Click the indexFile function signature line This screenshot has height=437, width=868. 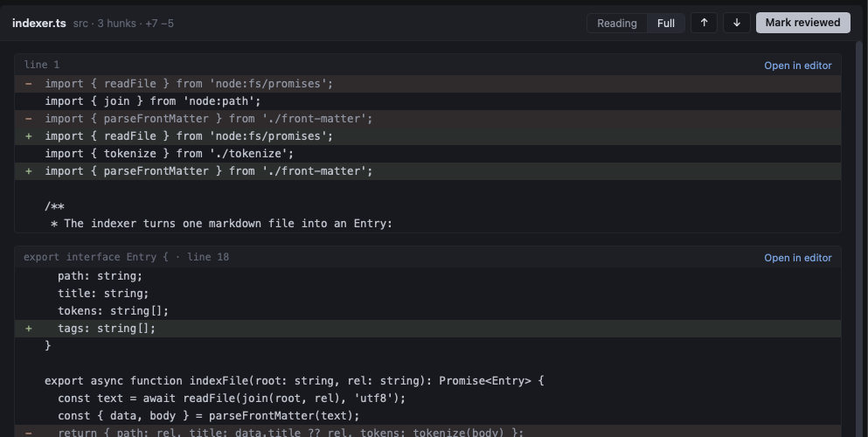coord(427,380)
